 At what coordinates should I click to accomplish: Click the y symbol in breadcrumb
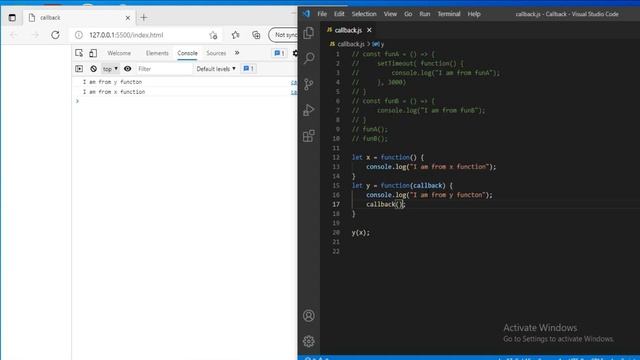coord(378,44)
